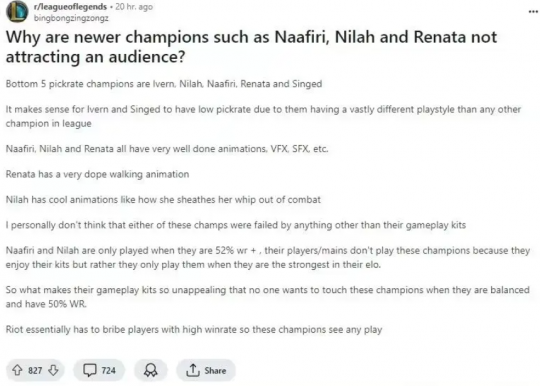The width and height of the screenshot is (540, 386).
Task: Click the Share upload icon
Action: click(x=193, y=370)
